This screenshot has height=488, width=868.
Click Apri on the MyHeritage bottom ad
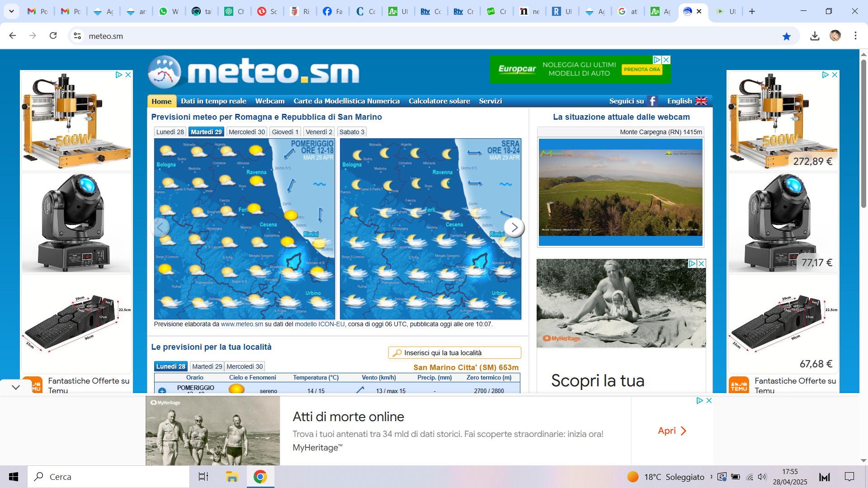(x=672, y=431)
